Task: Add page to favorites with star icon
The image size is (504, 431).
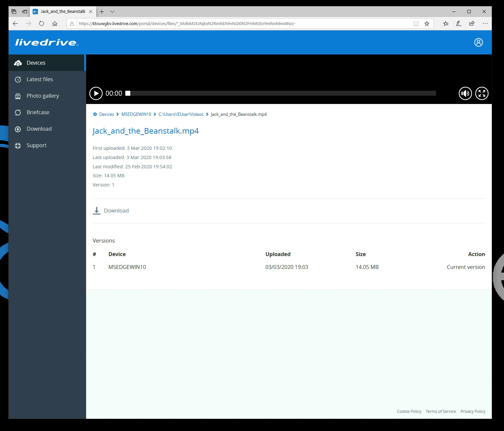Action: [427, 23]
